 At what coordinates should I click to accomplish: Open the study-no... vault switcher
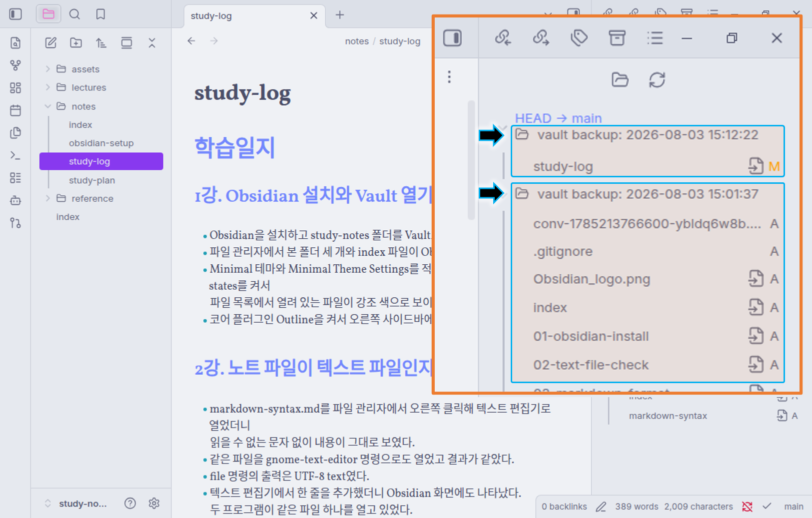pyautogui.click(x=76, y=504)
